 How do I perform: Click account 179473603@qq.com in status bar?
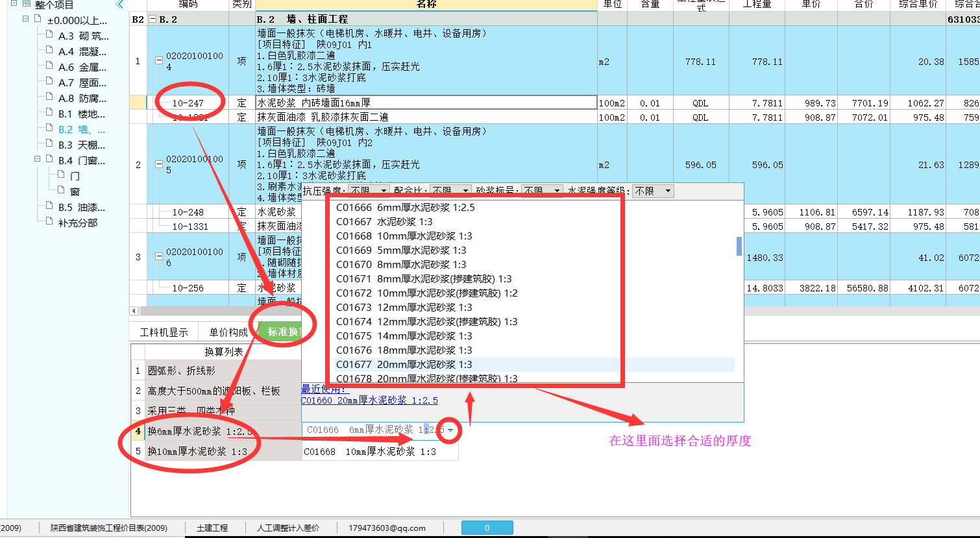click(x=387, y=528)
